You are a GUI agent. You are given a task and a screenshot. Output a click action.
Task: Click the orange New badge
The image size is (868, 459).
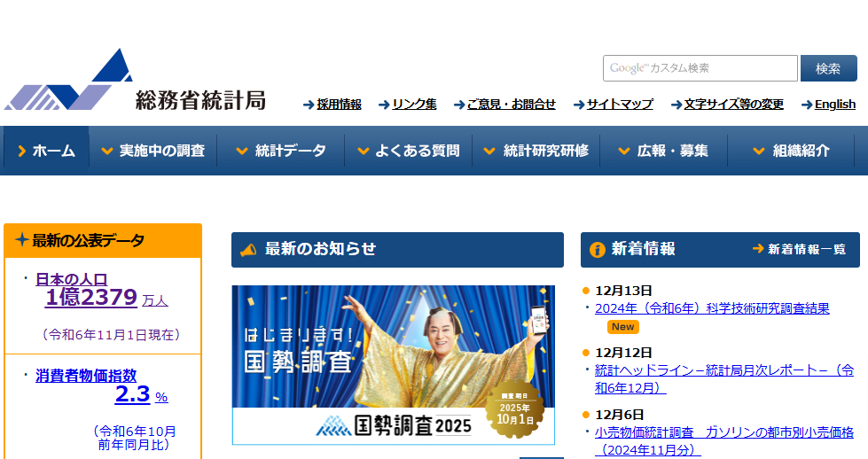point(623,327)
